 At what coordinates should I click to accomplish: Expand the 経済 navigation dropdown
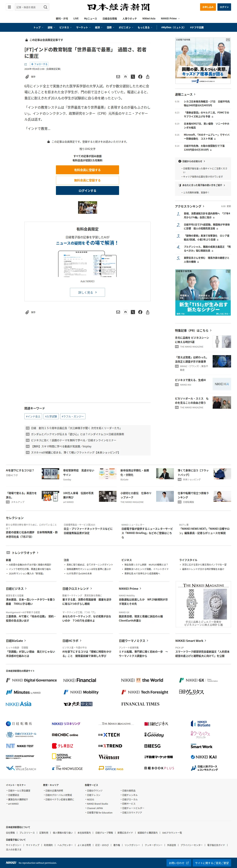[x=99, y=28]
